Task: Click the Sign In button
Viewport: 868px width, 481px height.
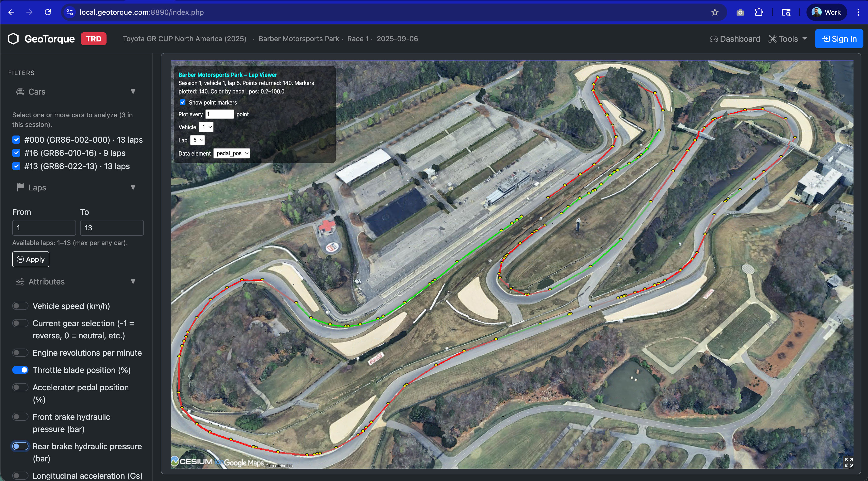Action: [x=839, y=39]
